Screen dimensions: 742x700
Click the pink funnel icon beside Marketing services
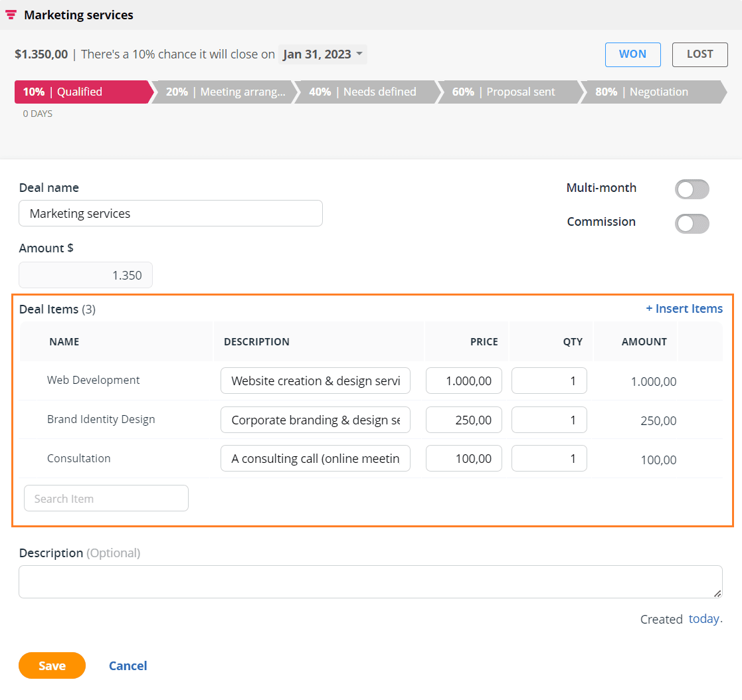(10, 14)
